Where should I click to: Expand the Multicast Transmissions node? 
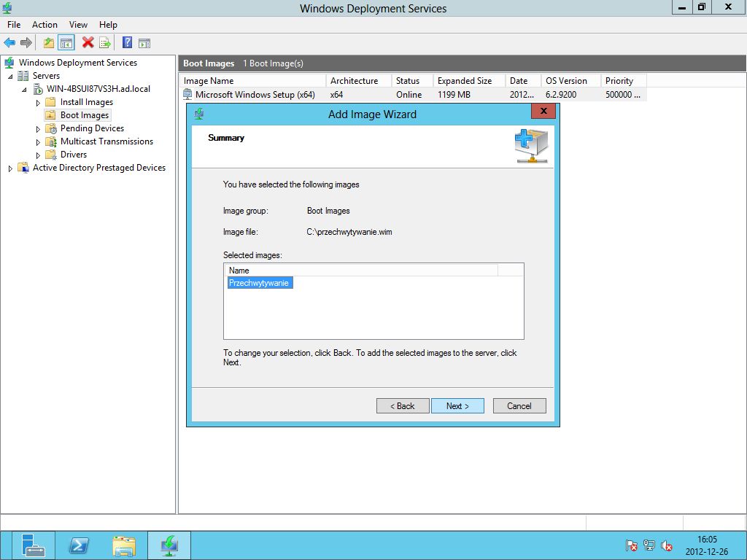[38, 142]
